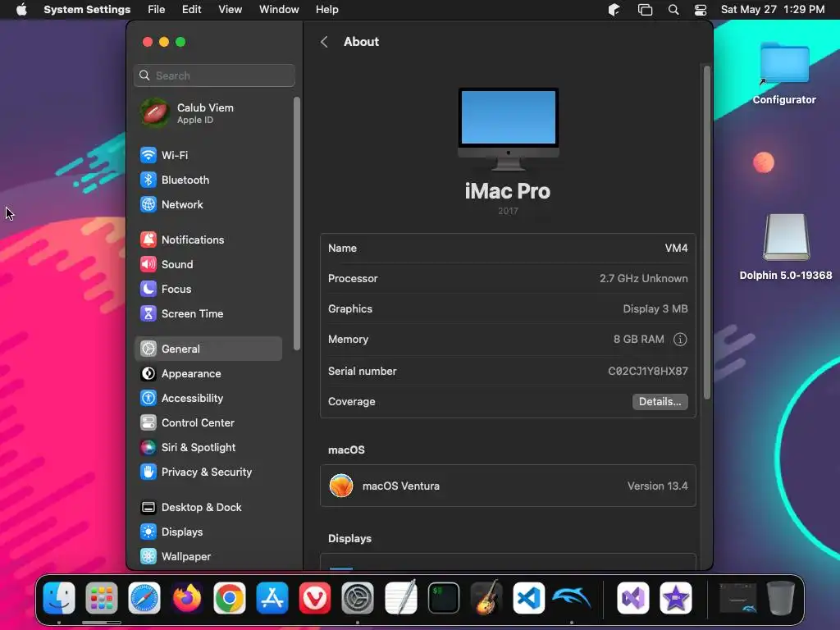Click the sidebar scrollbar
Screen dimensions: 840x630
[297, 223]
